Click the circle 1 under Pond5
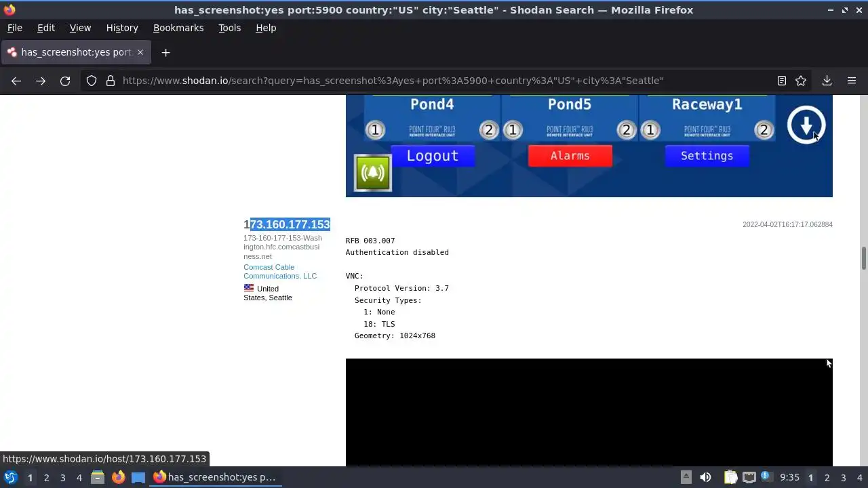Screen dimensions: 868x488 click(513, 129)
